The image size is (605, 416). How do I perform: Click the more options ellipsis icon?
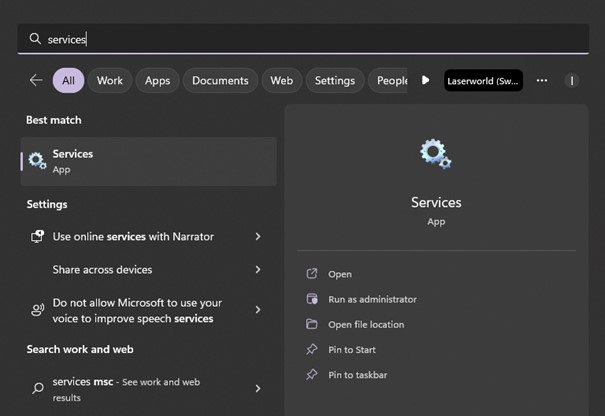point(542,80)
